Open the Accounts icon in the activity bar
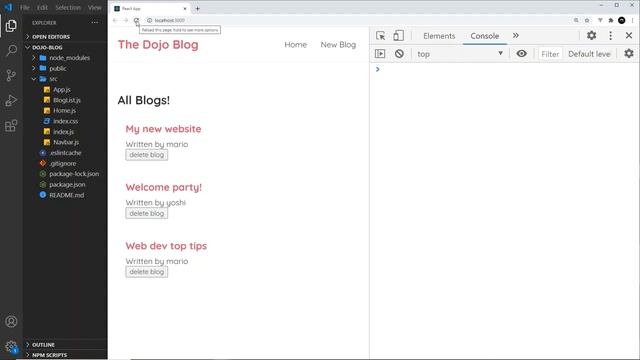This screenshot has width=640, height=360. [x=11, y=322]
